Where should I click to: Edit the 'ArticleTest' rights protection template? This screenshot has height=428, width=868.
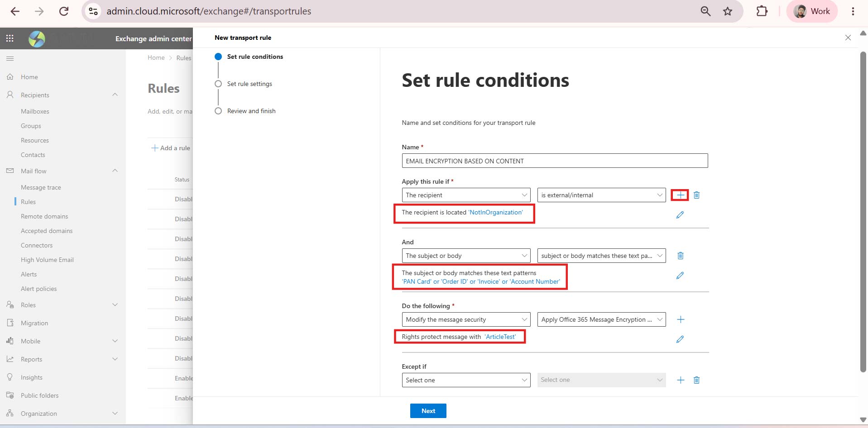pos(680,339)
